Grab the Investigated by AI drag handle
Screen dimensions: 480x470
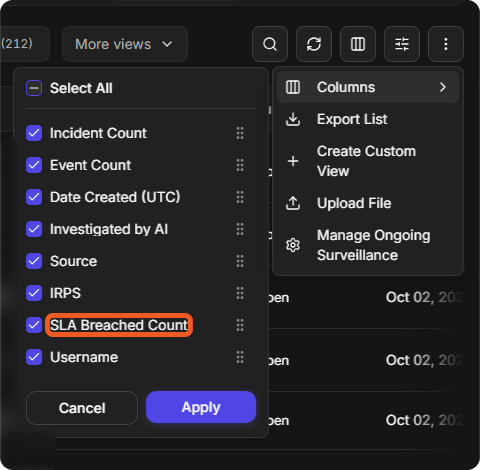pos(240,229)
